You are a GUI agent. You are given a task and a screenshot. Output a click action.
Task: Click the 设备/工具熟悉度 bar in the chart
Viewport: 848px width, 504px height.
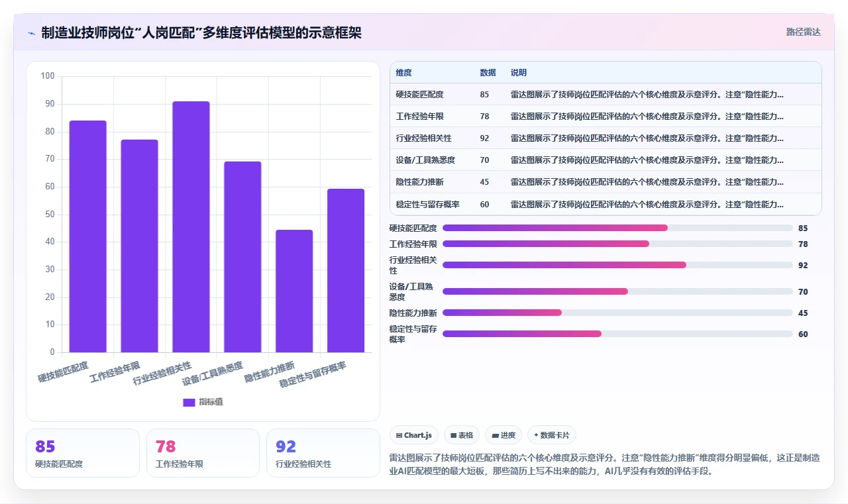(242, 257)
